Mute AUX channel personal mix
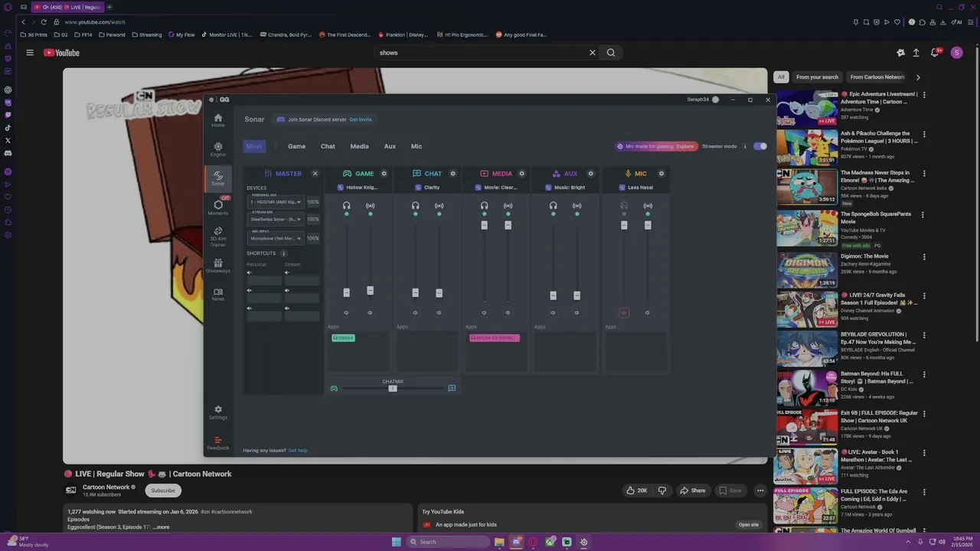The image size is (980, 551). pyautogui.click(x=553, y=313)
